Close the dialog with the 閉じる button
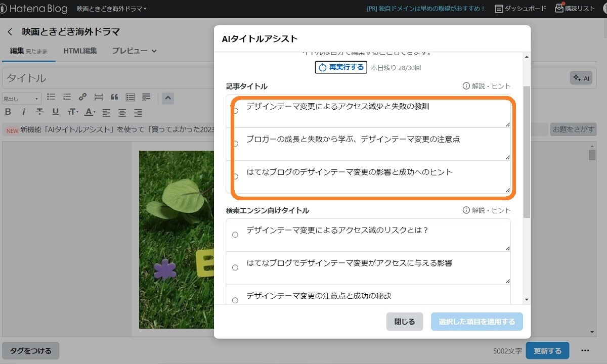607x364 pixels. click(x=404, y=321)
